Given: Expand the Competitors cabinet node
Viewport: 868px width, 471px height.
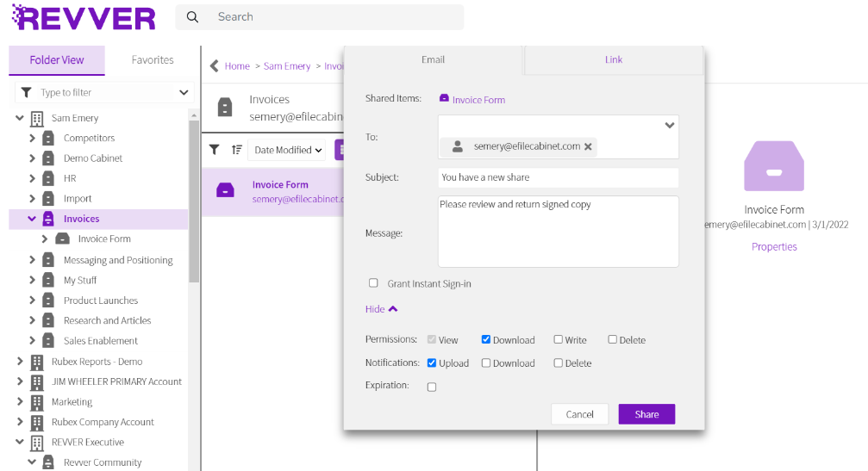Looking at the screenshot, I should pos(32,139).
